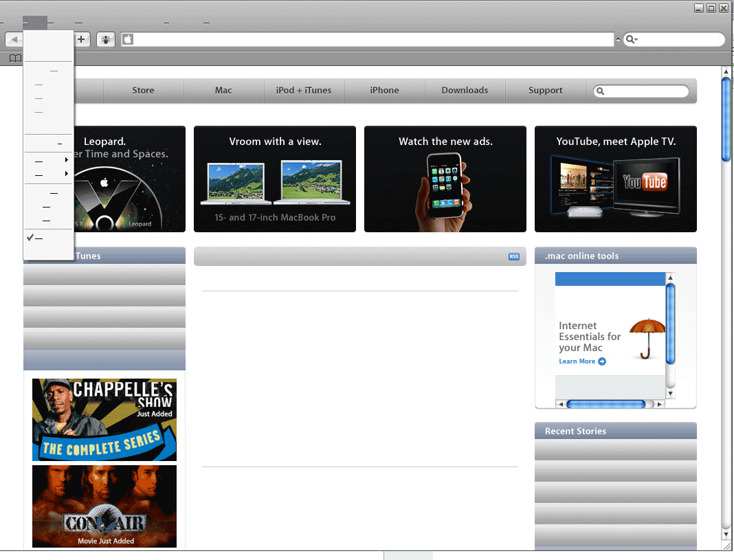Click the page scrollbar up arrow
Viewport: 734px width, 560px height.
click(726, 71)
